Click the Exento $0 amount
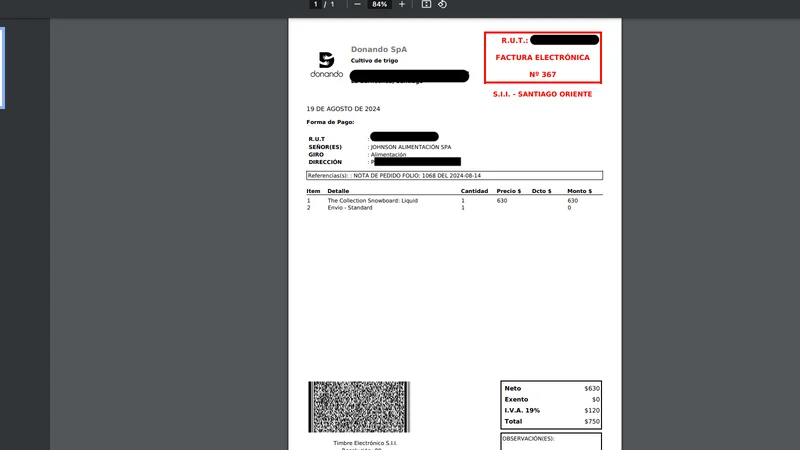Screen dimensions: 800x450 pyautogui.click(x=595, y=399)
